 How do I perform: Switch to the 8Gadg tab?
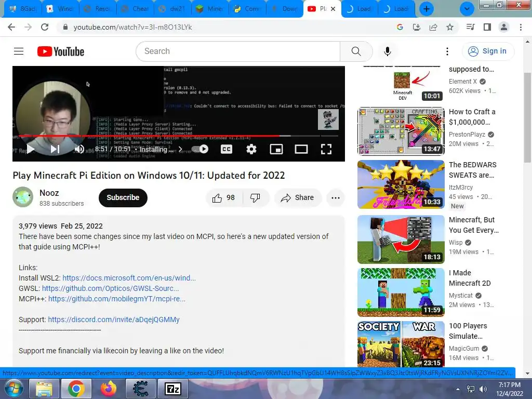[x=23, y=9]
